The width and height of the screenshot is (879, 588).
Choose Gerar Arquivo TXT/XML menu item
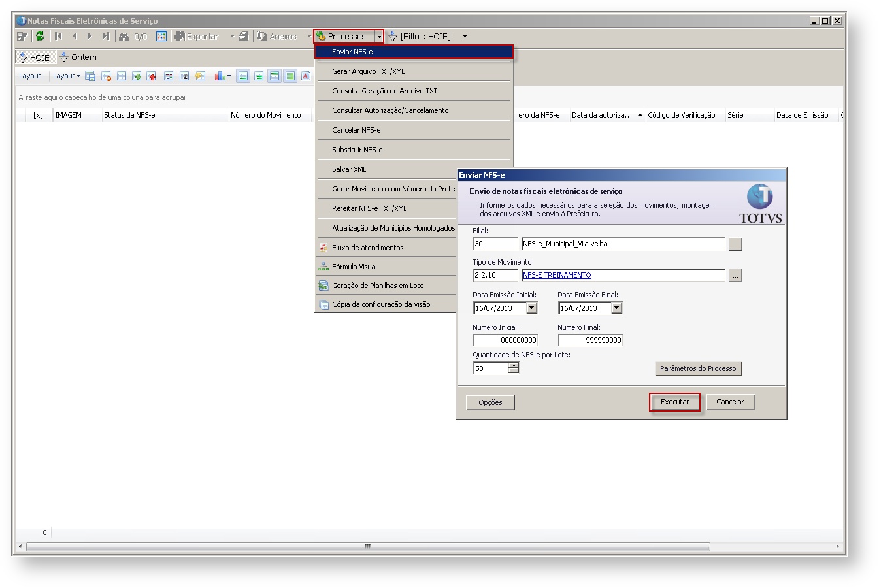pyautogui.click(x=414, y=71)
